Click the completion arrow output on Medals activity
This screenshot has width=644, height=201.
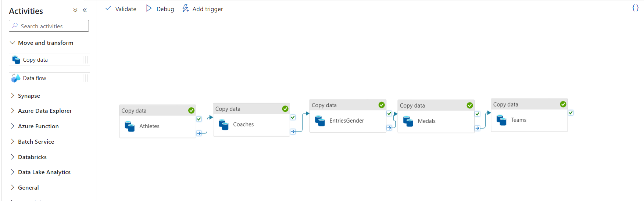(x=477, y=128)
